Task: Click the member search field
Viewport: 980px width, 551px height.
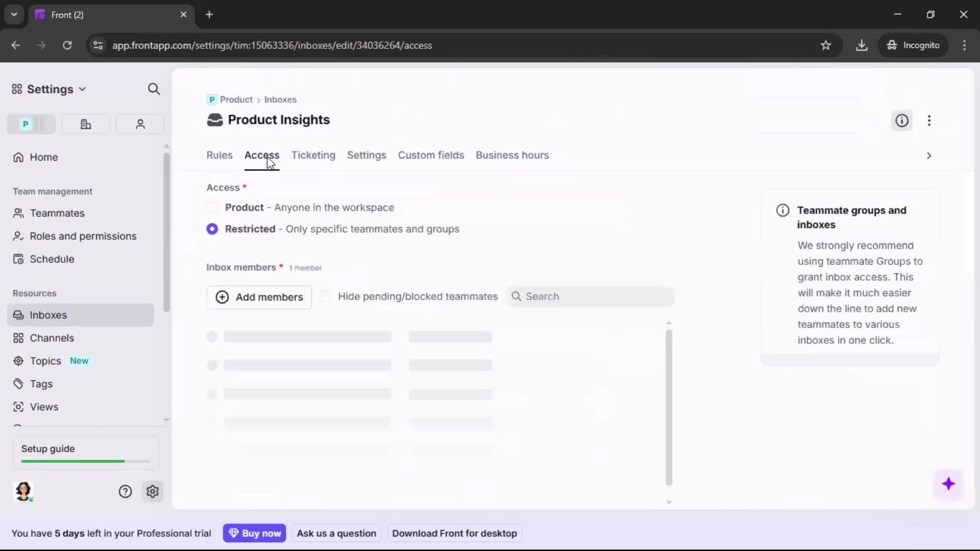Action: [591, 296]
